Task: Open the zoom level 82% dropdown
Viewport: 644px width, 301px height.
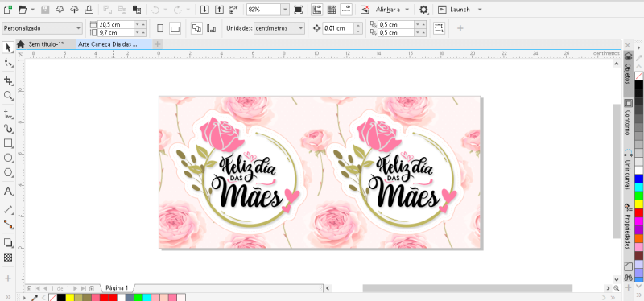Action: point(285,9)
